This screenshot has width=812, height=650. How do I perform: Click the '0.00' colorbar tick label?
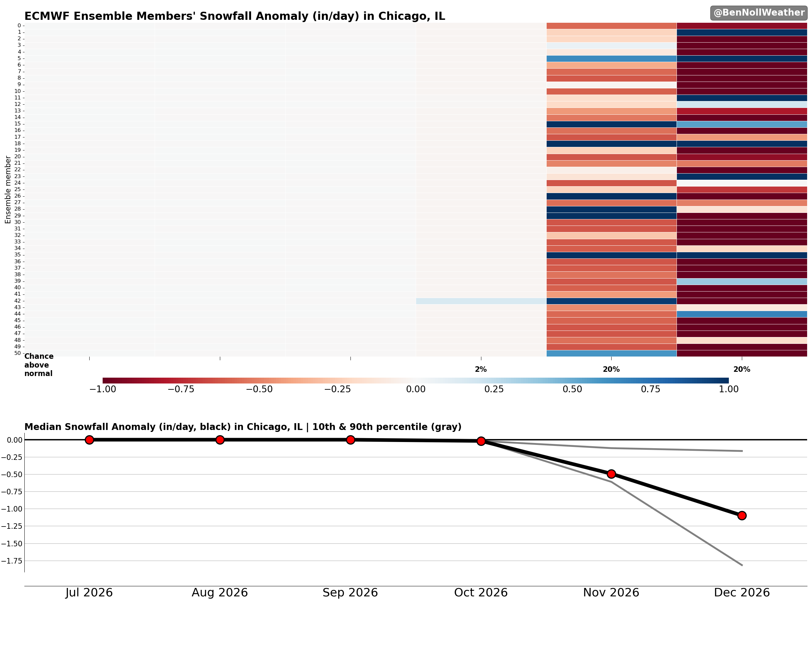tap(416, 389)
